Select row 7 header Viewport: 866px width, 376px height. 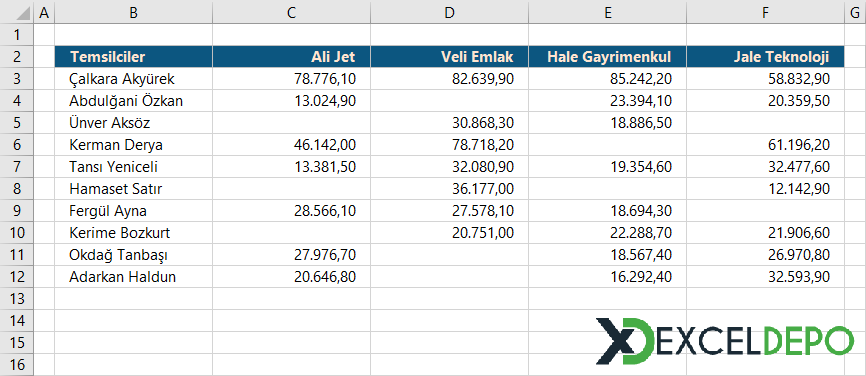pos(17,167)
